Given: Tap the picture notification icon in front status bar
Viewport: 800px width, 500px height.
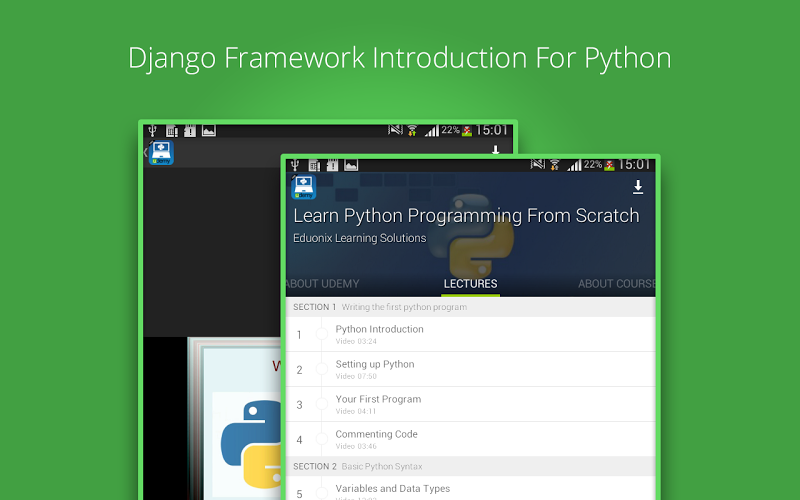Looking at the screenshot, I should click(x=351, y=165).
